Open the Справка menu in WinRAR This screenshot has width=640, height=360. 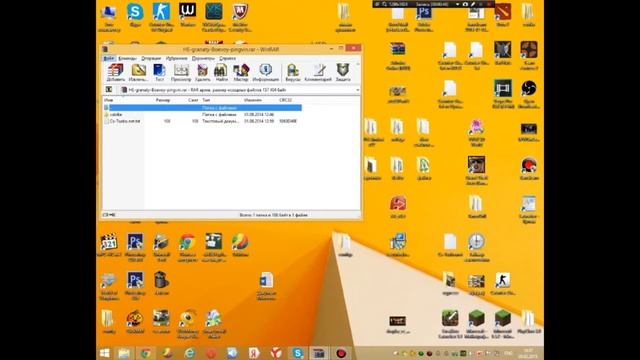point(227,58)
